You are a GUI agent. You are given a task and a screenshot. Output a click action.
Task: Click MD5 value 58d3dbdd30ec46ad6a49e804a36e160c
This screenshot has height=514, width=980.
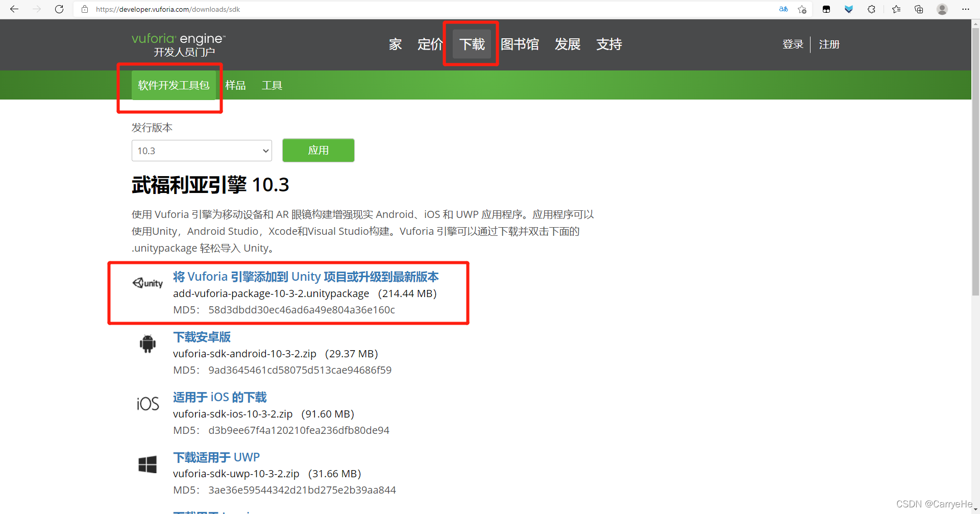(302, 310)
